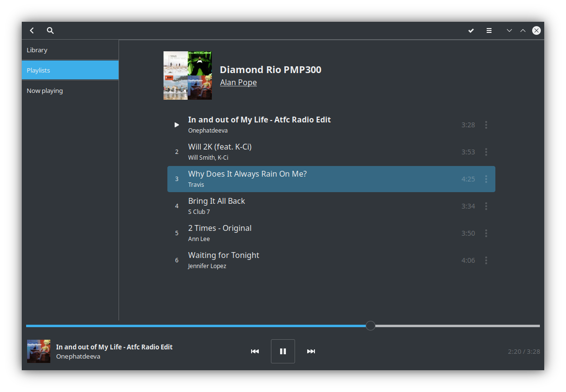The height and width of the screenshot is (392, 566).
Task: Select the track 2 Times - Original
Action: coord(331,233)
